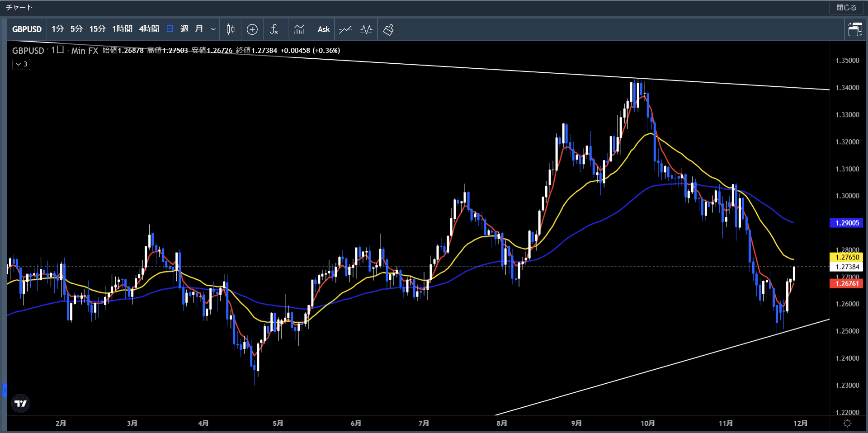Click the 1.23000 price axis value
Screen dimensions: 868x433
pyautogui.click(x=847, y=386)
